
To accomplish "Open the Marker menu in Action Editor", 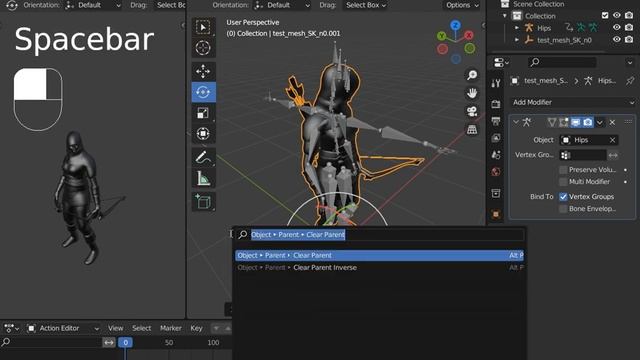I will click(x=171, y=328).
